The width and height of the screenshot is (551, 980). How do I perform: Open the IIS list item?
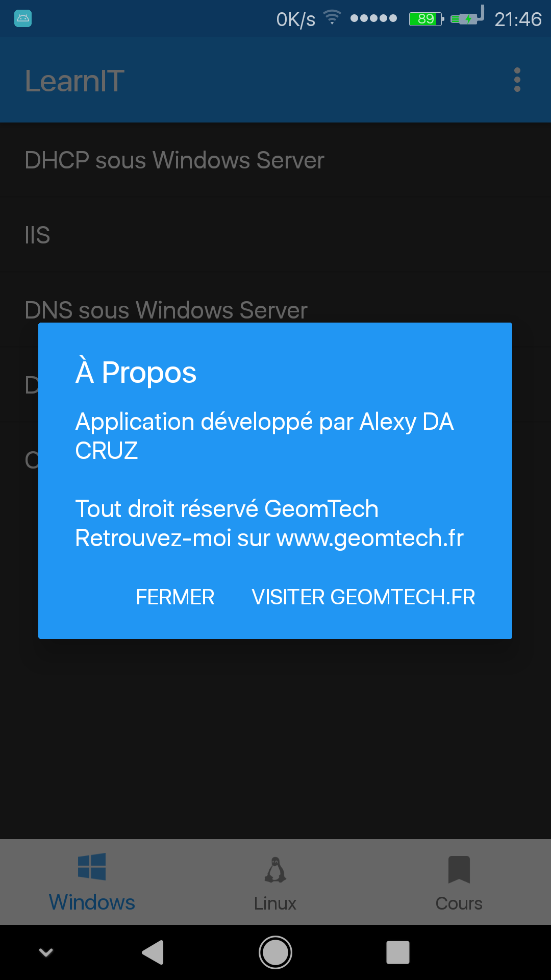(x=38, y=235)
